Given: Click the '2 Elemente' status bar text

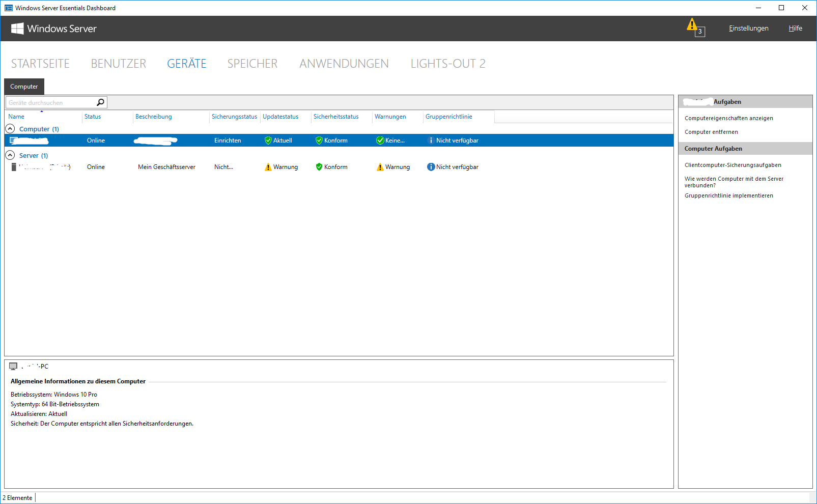Looking at the screenshot, I should click(x=17, y=498).
